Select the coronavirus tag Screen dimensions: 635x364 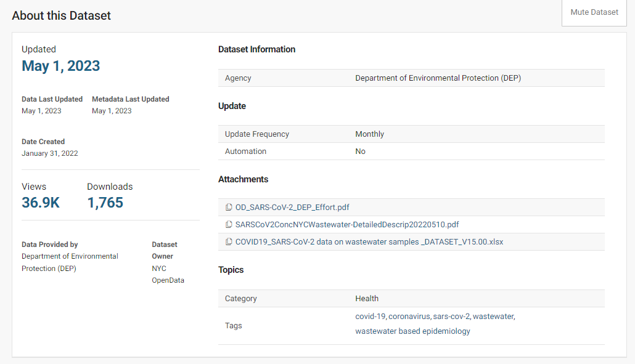click(x=409, y=317)
